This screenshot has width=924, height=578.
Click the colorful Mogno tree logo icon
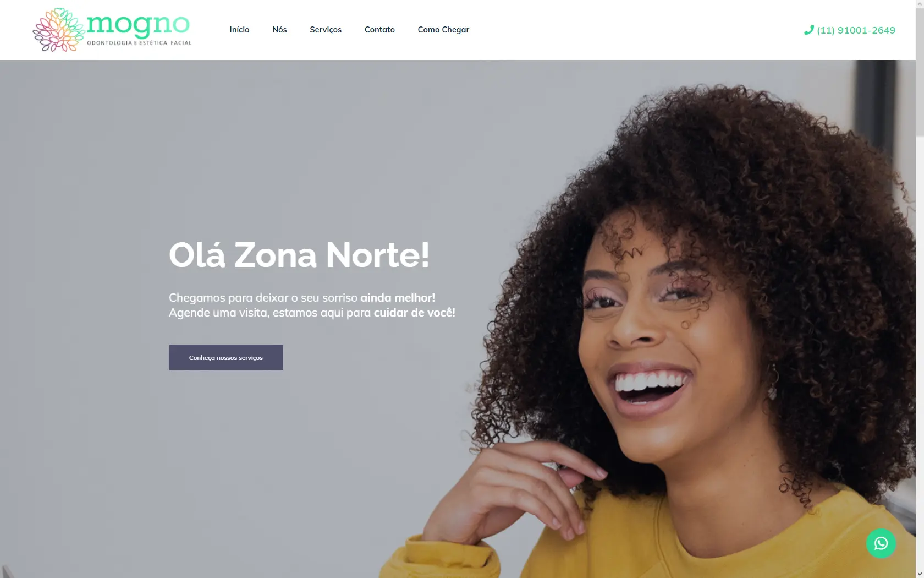click(x=59, y=30)
